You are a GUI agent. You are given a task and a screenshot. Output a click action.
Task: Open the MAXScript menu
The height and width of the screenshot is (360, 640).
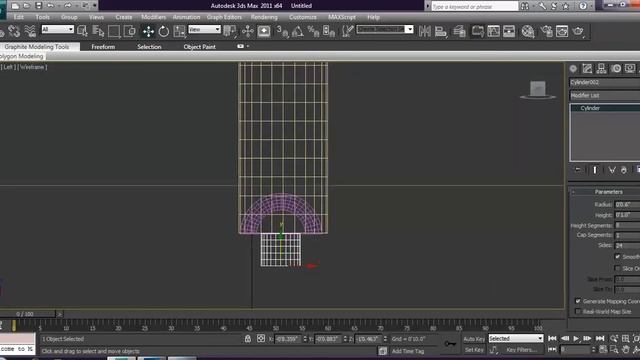coord(342,17)
